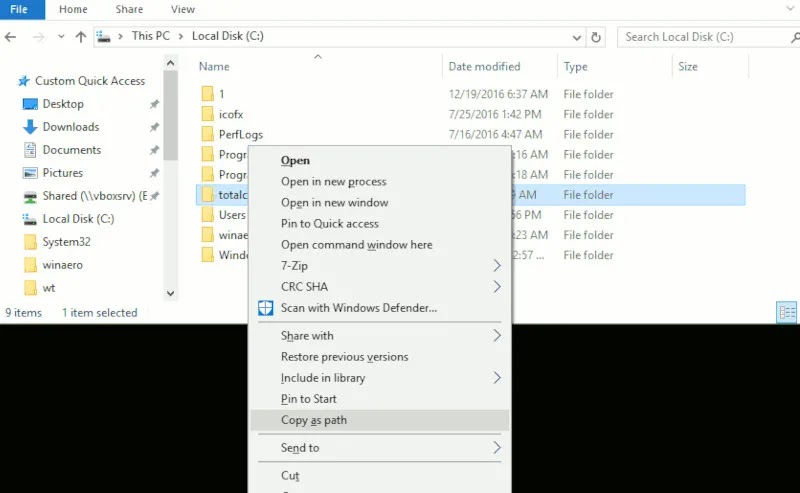Select the folder named 1
Screen dimensions: 800x493
click(221, 94)
